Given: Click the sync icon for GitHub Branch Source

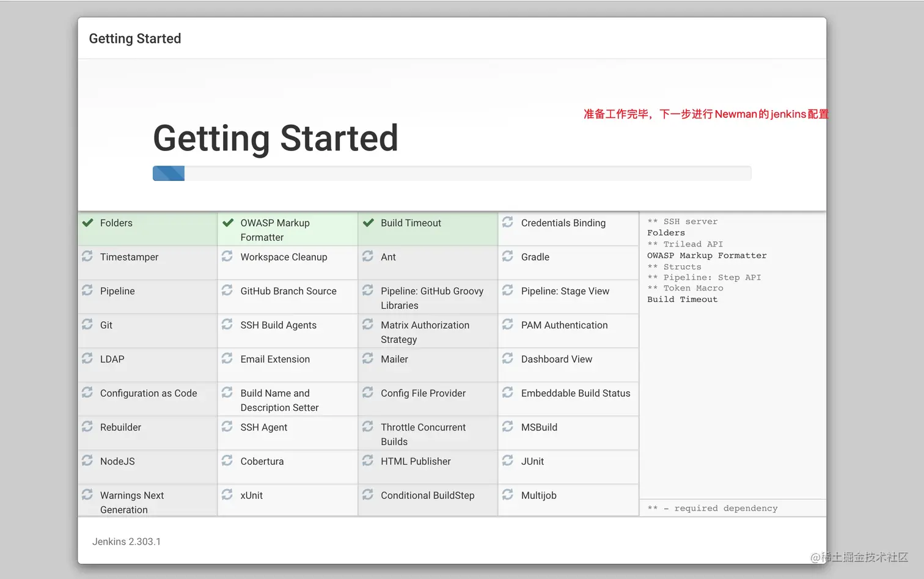Looking at the screenshot, I should (x=227, y=290).
